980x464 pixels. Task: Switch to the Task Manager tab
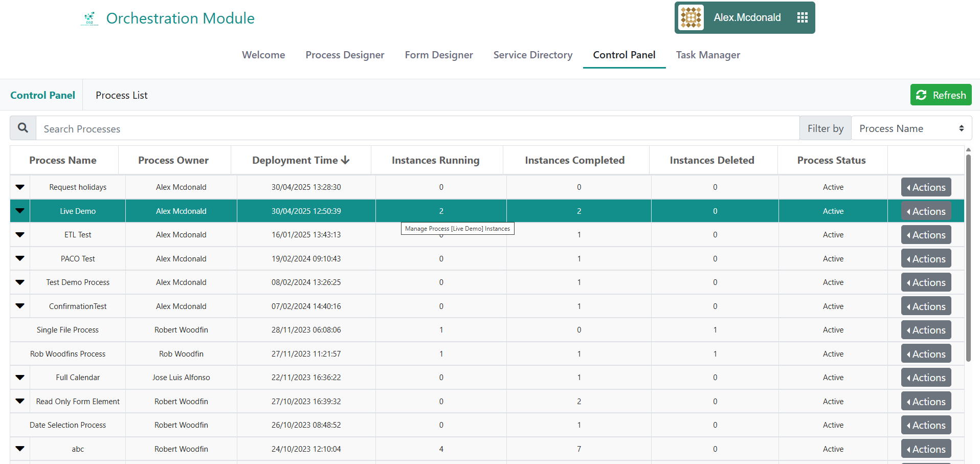click(x=707, y=55)
